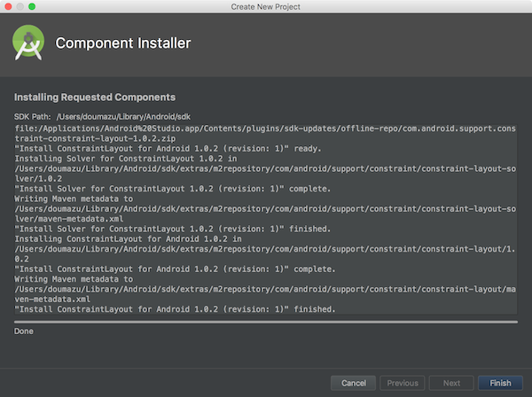532x397 pixels.
Task: Click the Android Studio logo icon
Action: [28, 43]
